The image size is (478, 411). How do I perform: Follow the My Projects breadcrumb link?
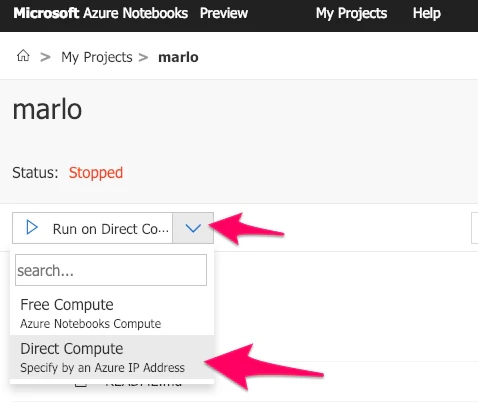pyautogui.click(x=97, y=57)
